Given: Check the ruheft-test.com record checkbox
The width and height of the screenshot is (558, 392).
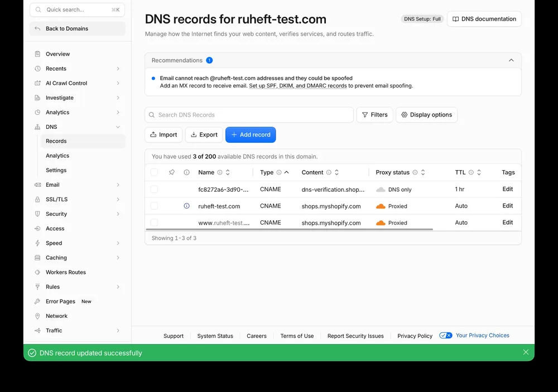Looking at the screenshot, I should (154, 206).
